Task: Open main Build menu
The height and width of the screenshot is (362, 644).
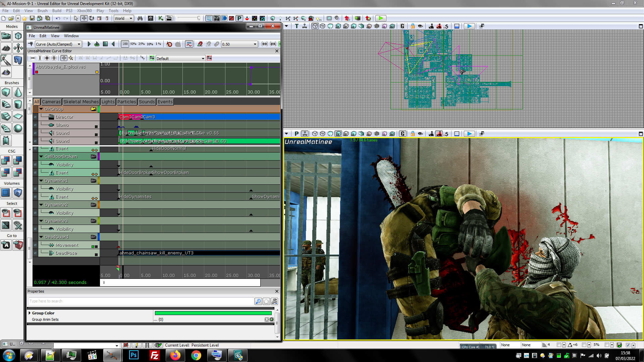Action: coord(57,11)
